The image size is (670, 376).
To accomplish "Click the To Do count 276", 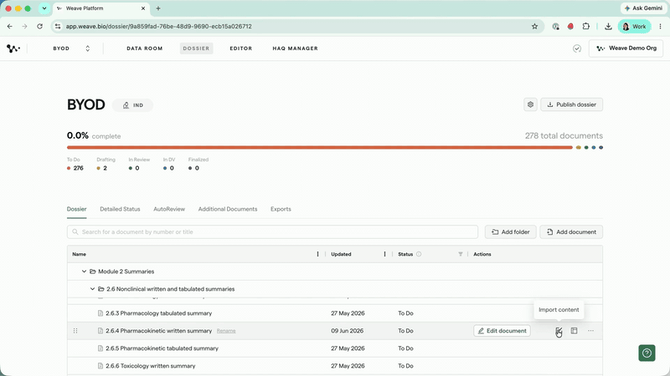I will pos(78,168).
